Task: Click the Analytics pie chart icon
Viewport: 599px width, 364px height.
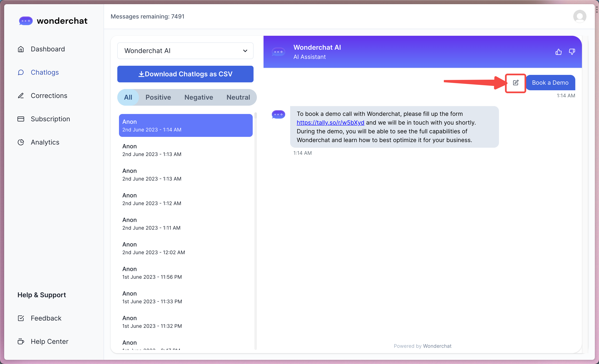Action: 21,142
